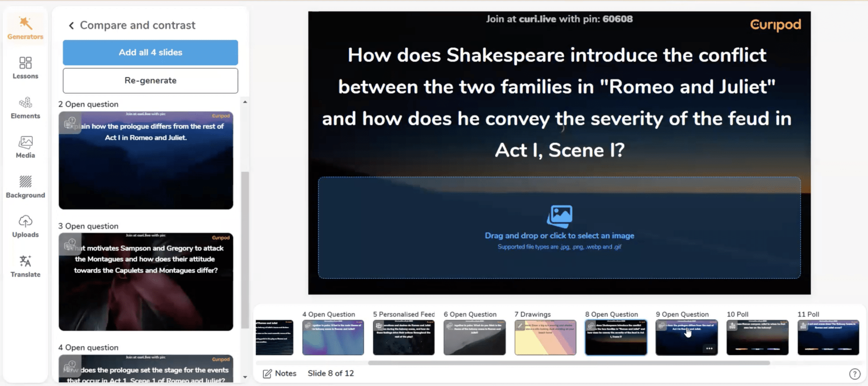Open the Background options
868x386 pixels.
[x=25, y=187]
